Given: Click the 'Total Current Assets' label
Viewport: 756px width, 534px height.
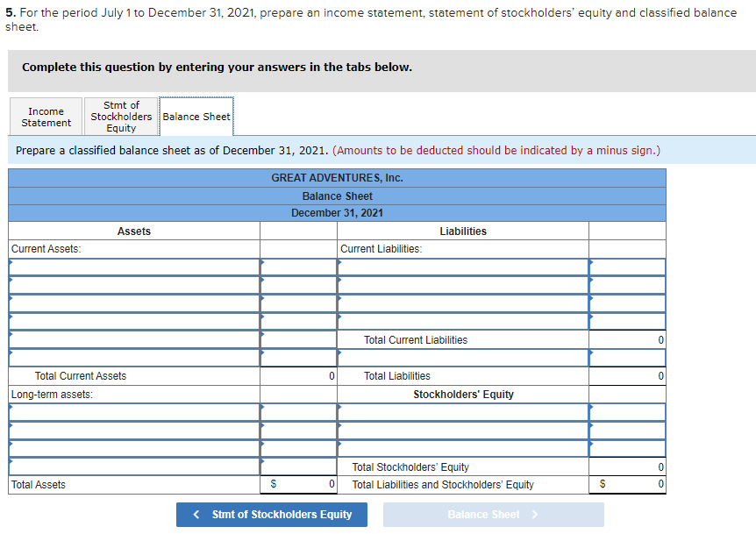Looking at the screenshot, I should (x=81, y=376).
